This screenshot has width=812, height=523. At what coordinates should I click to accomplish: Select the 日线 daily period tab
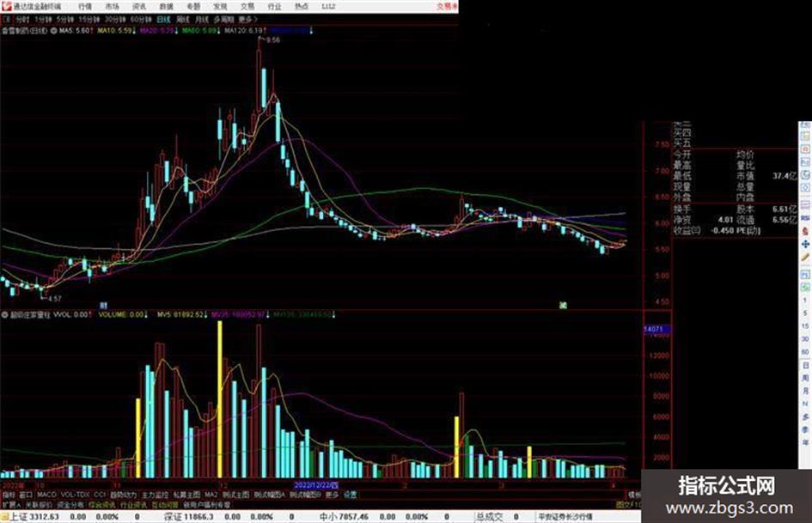click(x=163, y=19)
